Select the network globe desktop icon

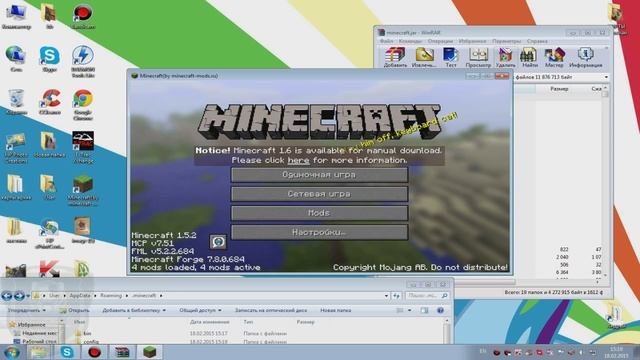16,59
